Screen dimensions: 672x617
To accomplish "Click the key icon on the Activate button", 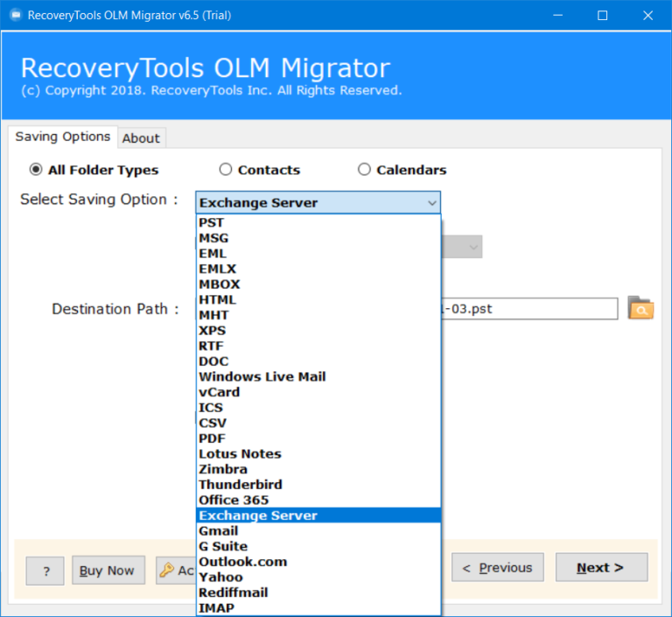I will (x=166, y=570).
